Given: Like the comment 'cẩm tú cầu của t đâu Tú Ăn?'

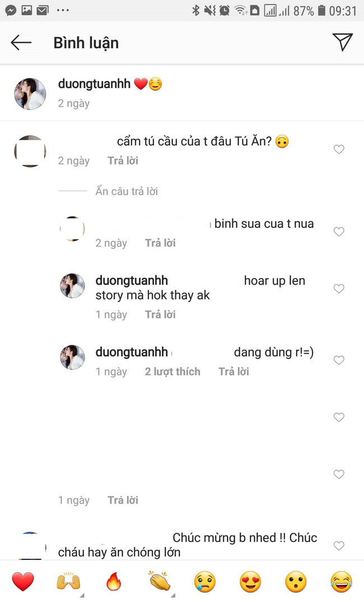Looking at the screenshot, I should click(x=339, y=150).
